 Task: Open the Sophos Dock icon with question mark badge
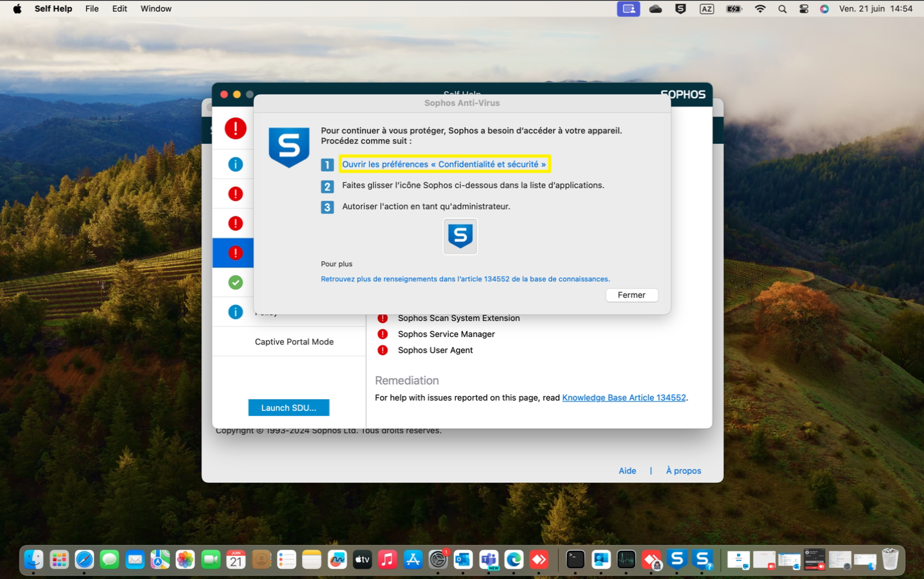pos(704,560)
